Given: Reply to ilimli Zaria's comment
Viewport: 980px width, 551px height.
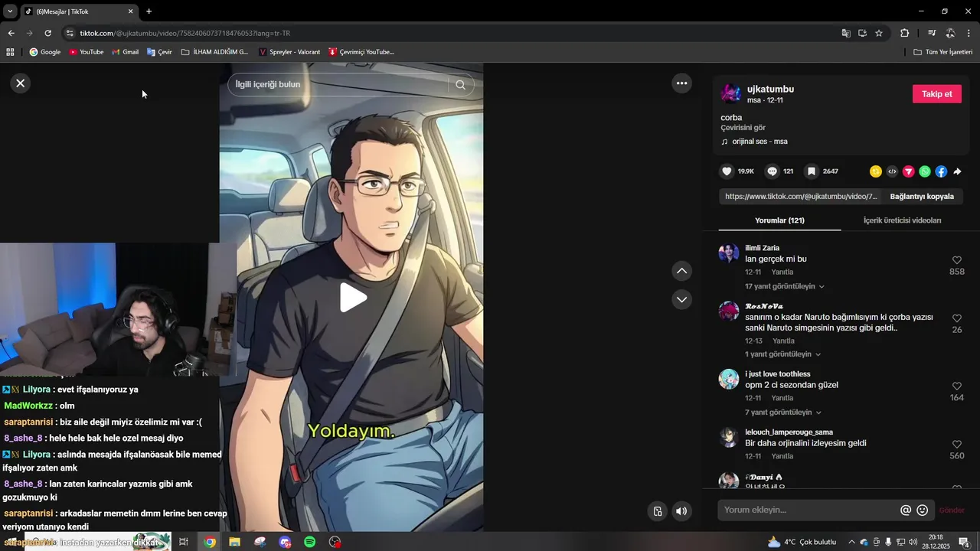Looking at the screenshot, I should point(782,272).
